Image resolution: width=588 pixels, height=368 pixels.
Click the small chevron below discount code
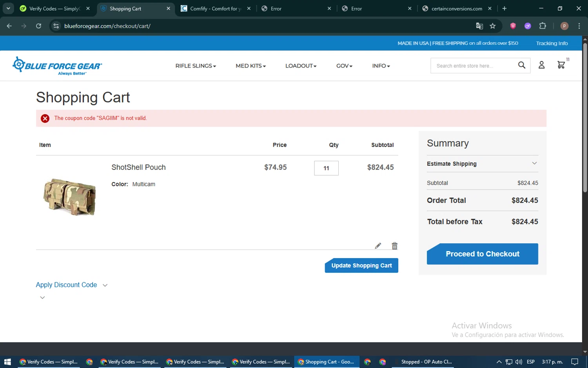coord(42,297)
